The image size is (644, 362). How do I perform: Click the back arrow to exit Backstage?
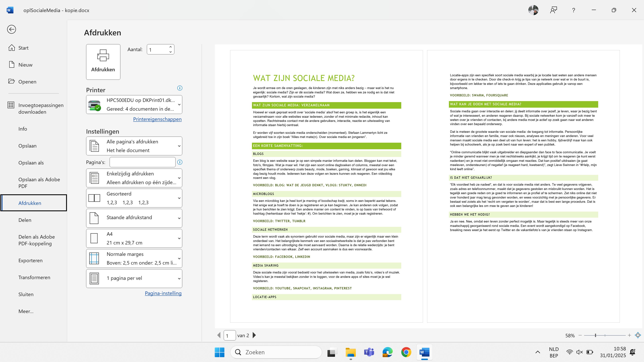pos(12,30)
